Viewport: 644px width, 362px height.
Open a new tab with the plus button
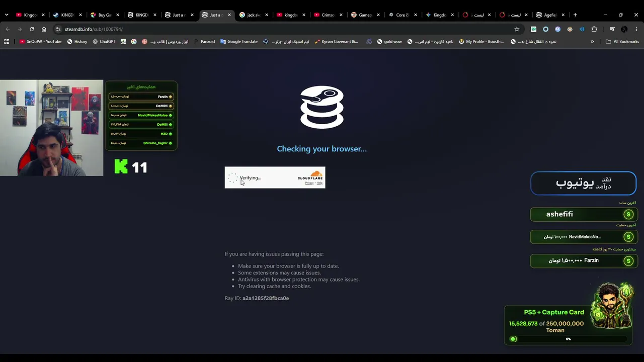click(575, 15)
